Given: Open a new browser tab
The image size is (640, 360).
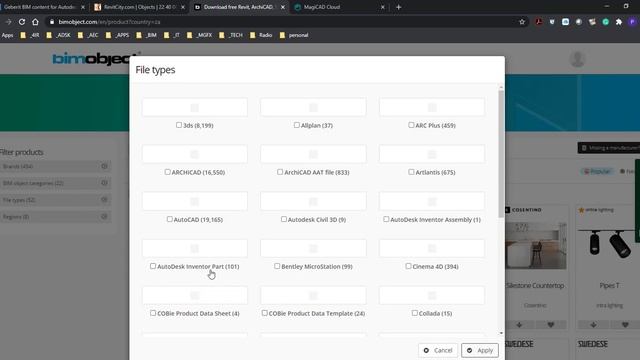Looking at the screenshot, I should pyautogui.click(x=398, y=7).
